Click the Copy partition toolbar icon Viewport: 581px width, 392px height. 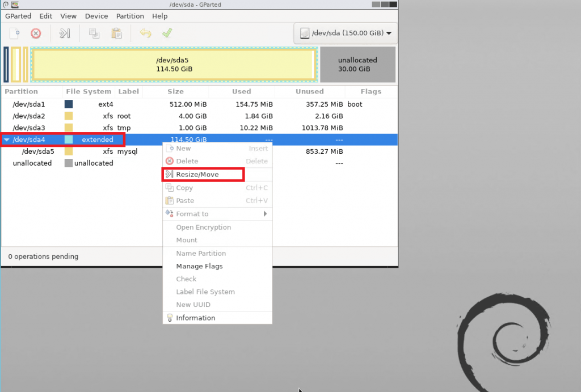(x=94, y=33)
